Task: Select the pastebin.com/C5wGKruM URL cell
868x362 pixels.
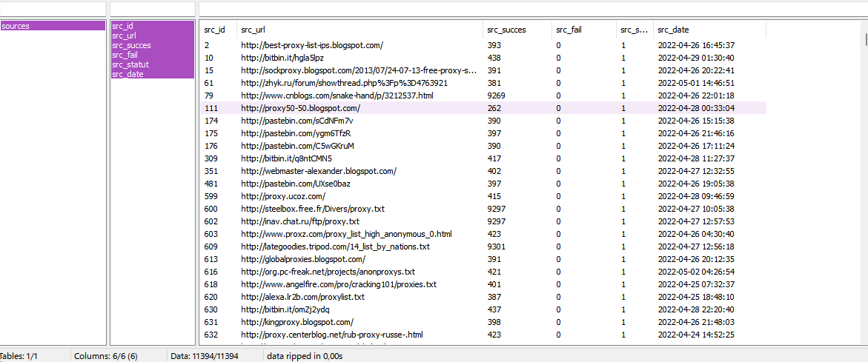Action: pyautogui.click(x=297, y=146)
